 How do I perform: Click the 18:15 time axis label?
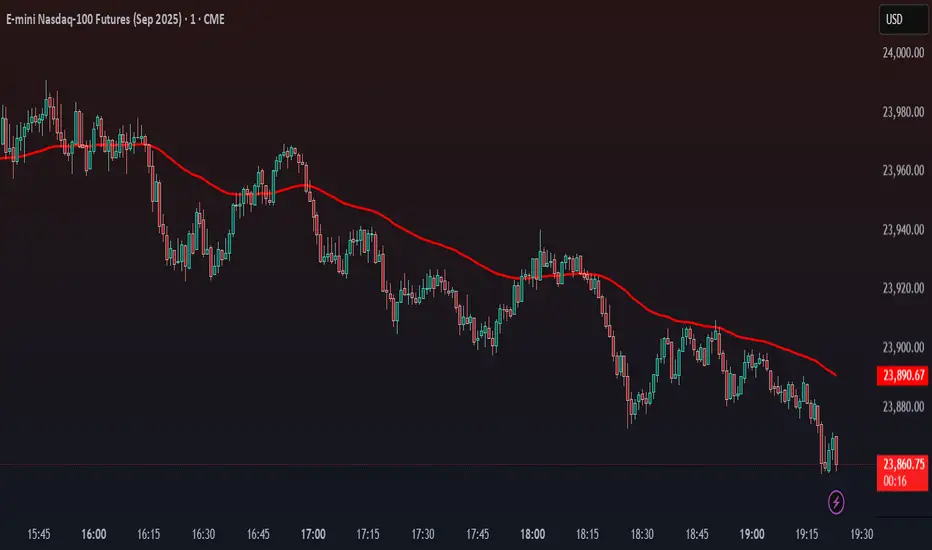[587, 534]
